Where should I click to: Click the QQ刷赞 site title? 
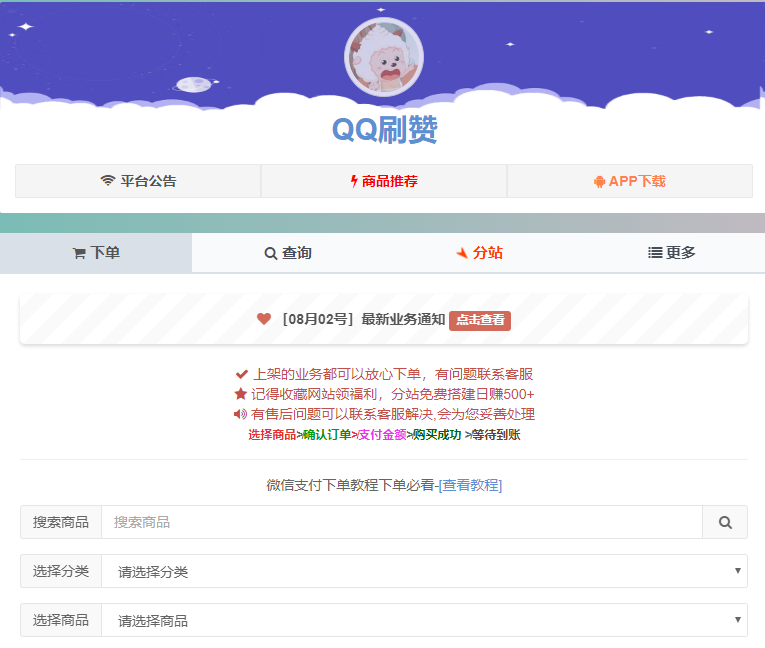coord(384,129)
